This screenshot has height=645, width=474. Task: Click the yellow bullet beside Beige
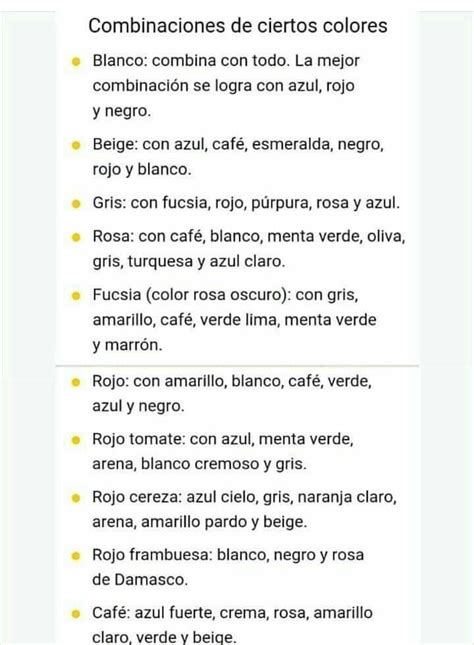click(76, 146)
